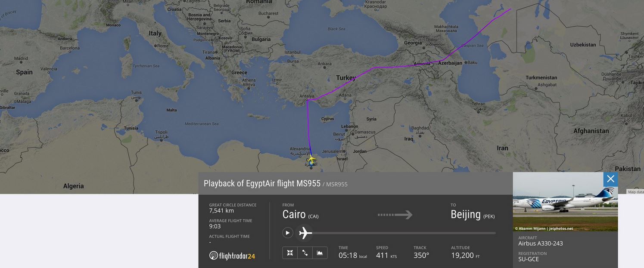The width and height of the screenshot is (644, 268).
Task: Open the EgyptAir aircraft photo
Action: [x=565, y=202]
